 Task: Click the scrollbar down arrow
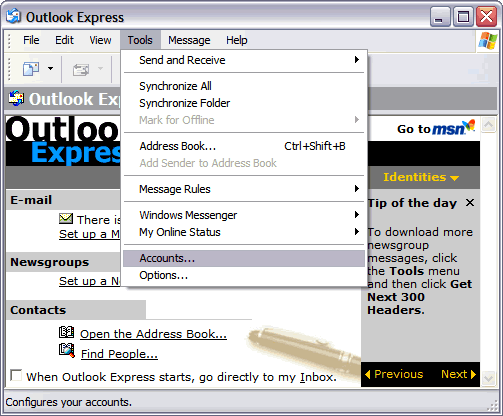[x=489, y=378]
